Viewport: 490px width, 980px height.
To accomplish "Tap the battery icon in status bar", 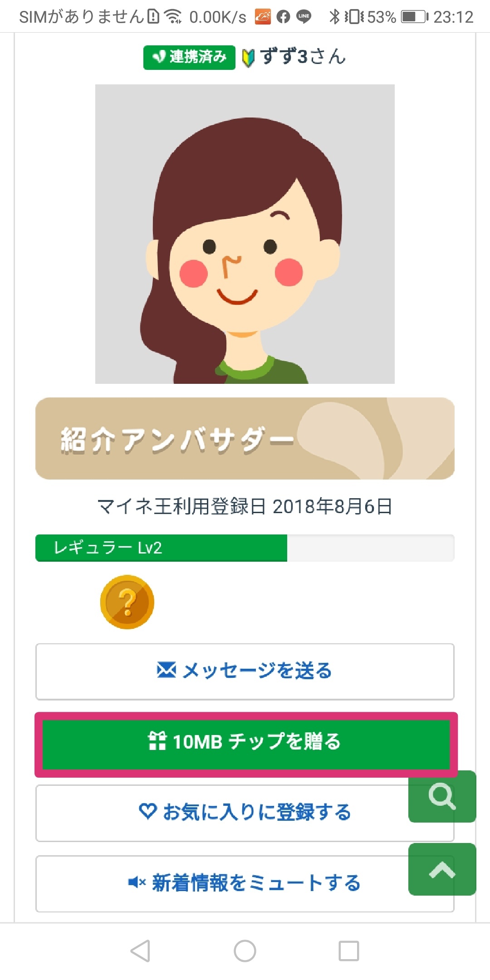I will (414, 17).
